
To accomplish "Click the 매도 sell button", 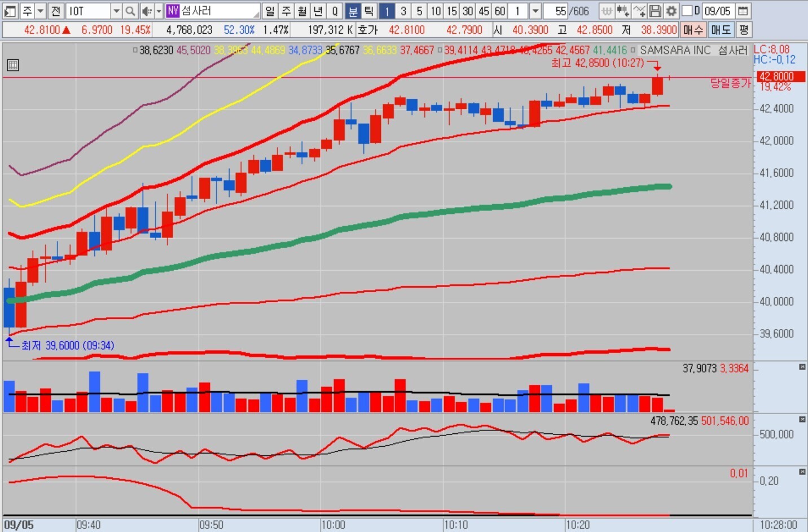I will pyautogui.click(x=721, y=29).
